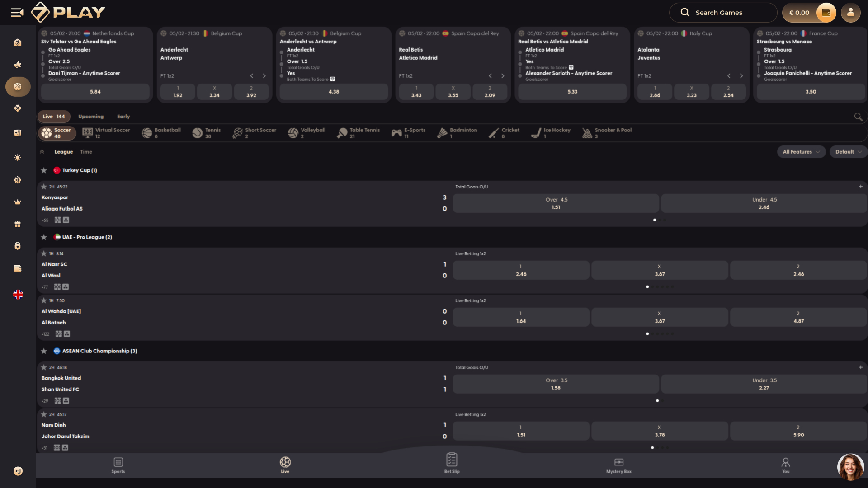Open the search magnifier above the league list
868x488 pixels.
pos(858,117)
